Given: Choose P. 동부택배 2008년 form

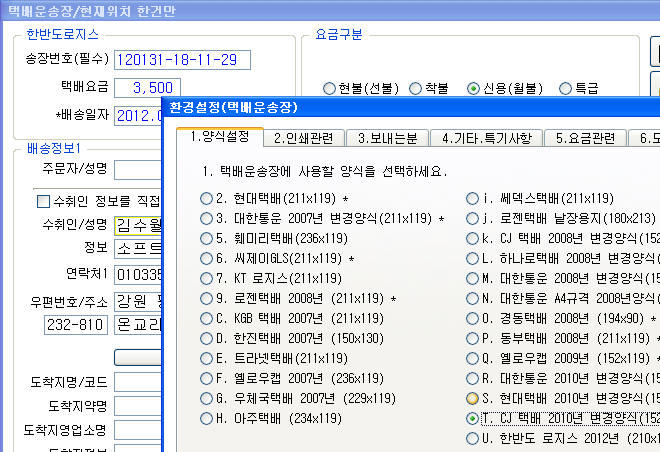Looking at the screenshot, I should (472, 338).
